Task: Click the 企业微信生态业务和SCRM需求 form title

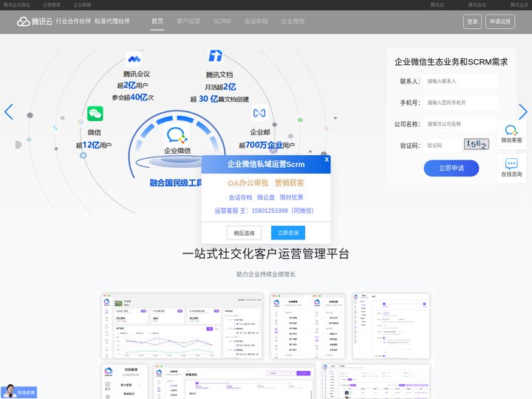Action: coord(451,62)
